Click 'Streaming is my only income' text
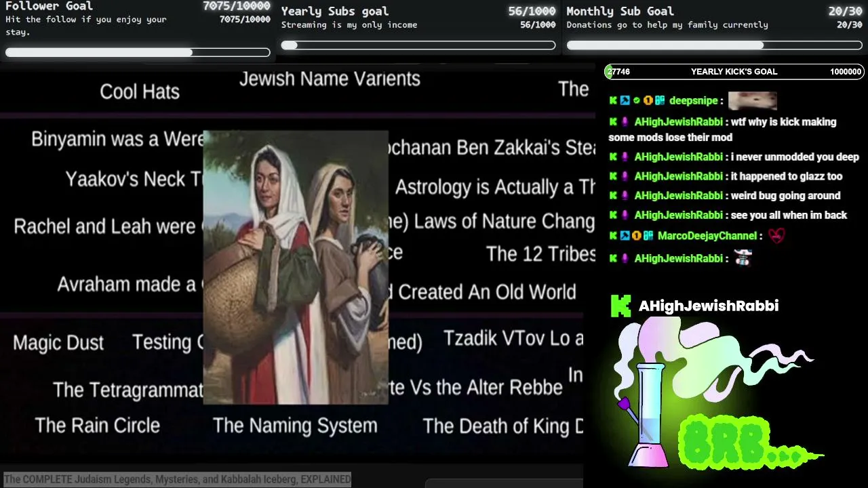 (349, 25)
